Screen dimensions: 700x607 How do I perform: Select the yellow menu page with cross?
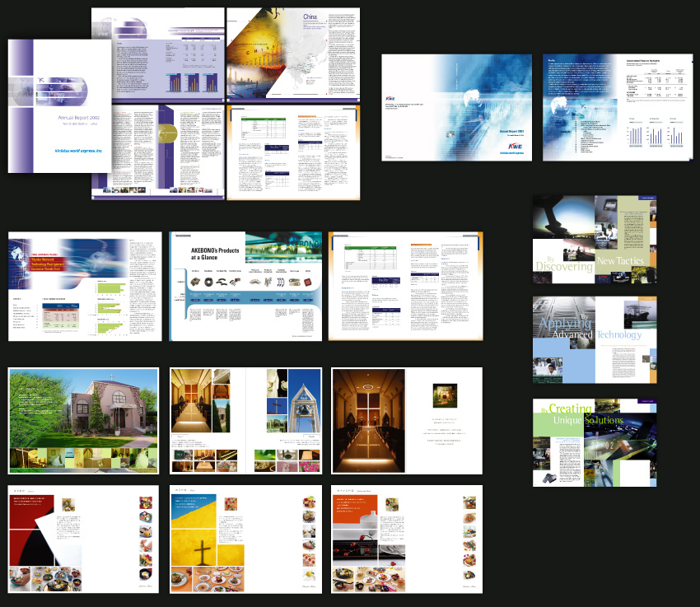click(x=245, y=539)
